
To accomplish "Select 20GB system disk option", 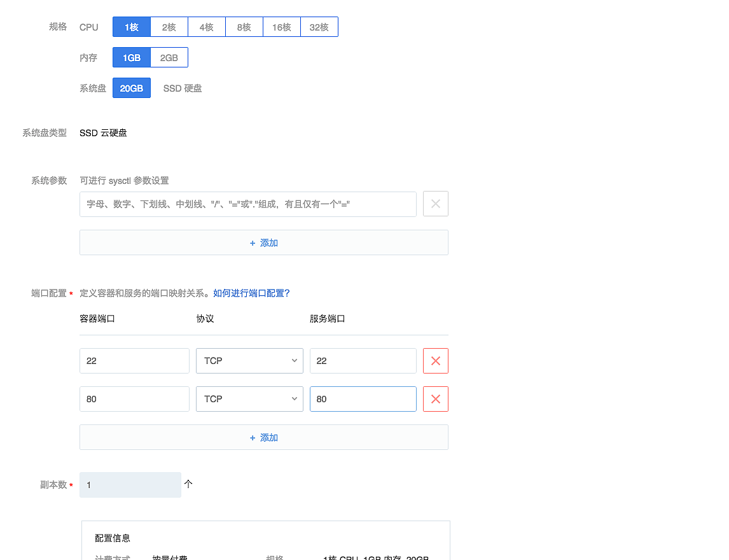I will tap(132, 88).
